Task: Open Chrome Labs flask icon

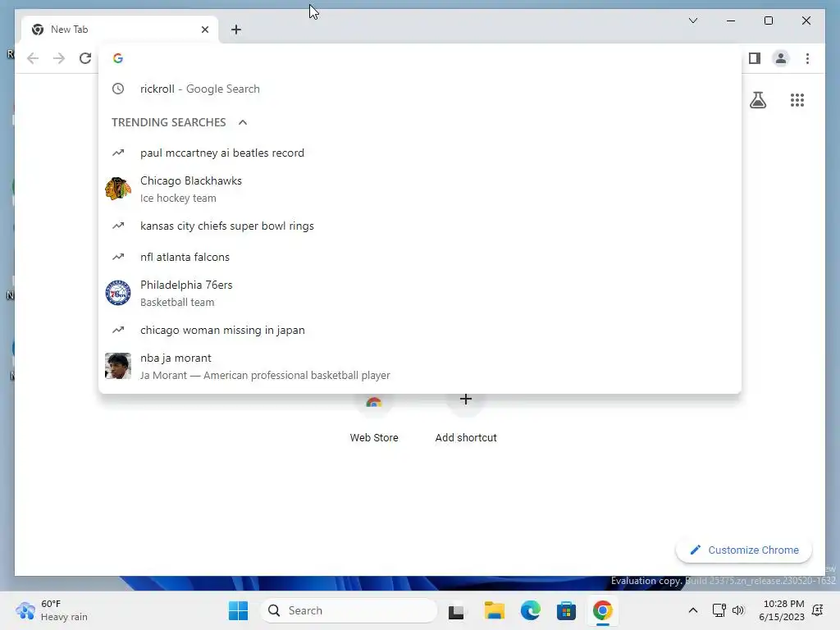Action: (757, 100)
